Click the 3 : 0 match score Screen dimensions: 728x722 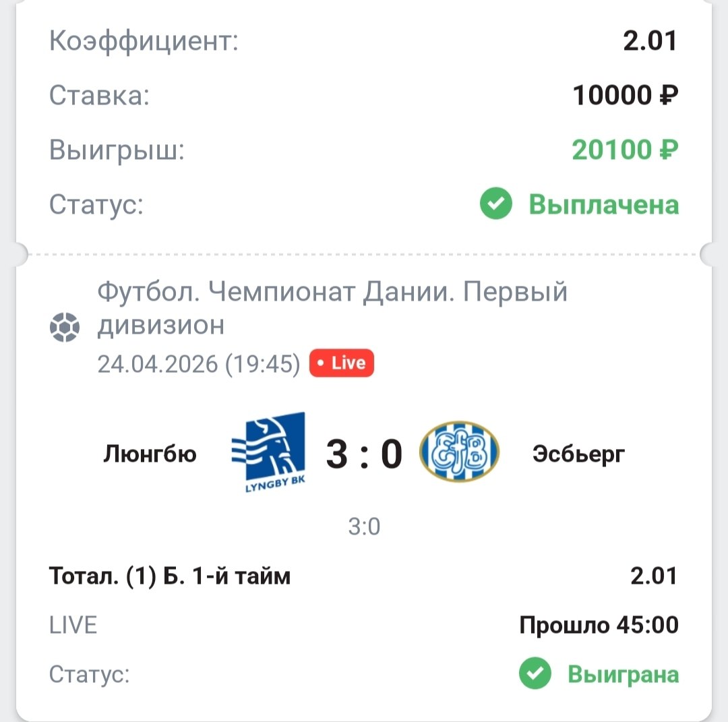(x=364, y=454)
